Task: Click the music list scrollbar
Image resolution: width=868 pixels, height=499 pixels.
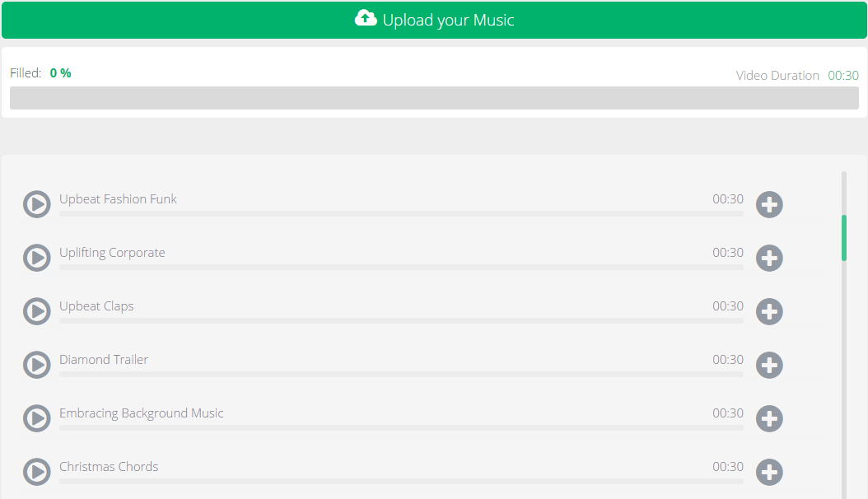Action: [844, 236]
